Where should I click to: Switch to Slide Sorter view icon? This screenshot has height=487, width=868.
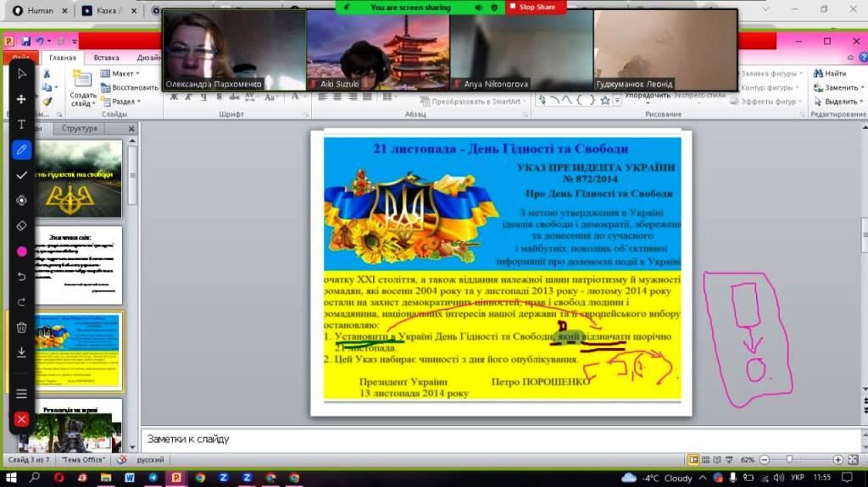click(x=705, y=460)
